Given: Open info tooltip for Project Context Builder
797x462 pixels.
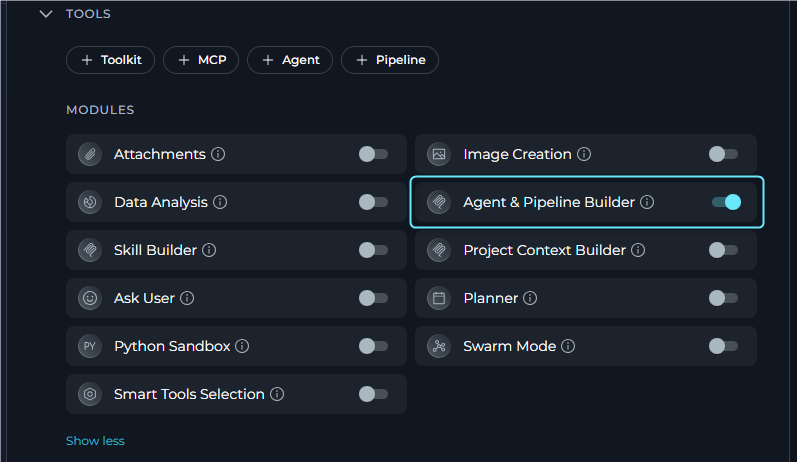Looking at the screenshot, I should coord(638,250).
